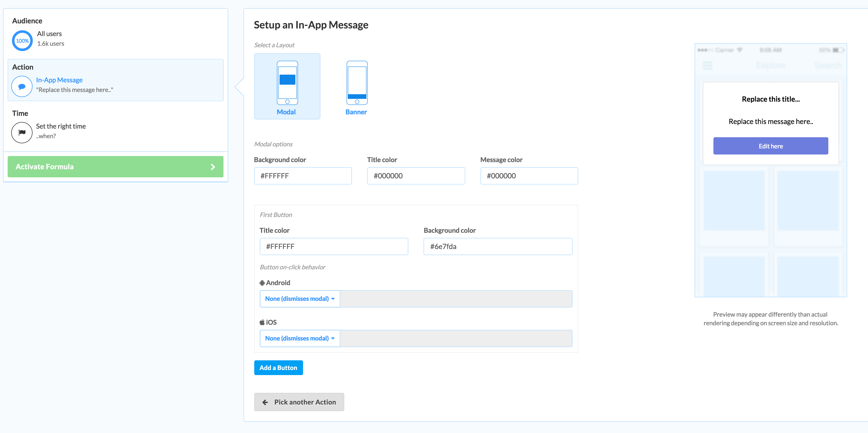Screen dimensions: 868x433
Task: Click the In-App Message link
Action: (59, 80)
